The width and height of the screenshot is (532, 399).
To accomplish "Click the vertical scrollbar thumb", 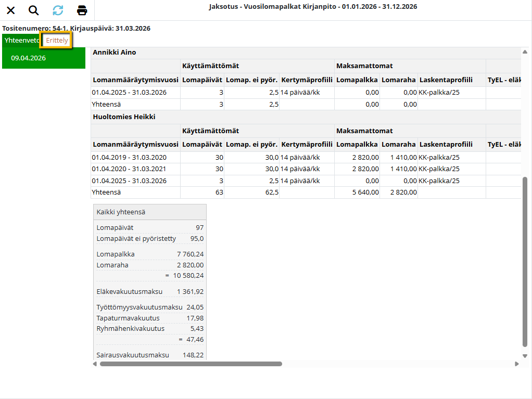I will point(525,262).
